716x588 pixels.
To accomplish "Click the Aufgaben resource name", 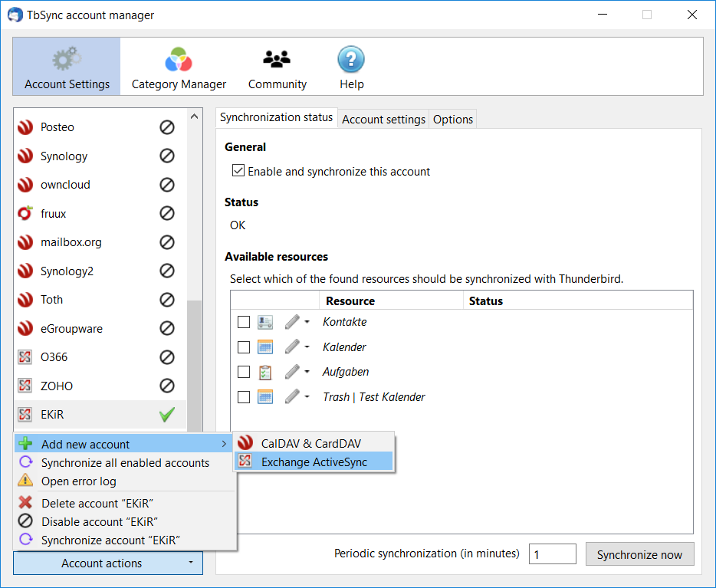I will pos(346,372).
